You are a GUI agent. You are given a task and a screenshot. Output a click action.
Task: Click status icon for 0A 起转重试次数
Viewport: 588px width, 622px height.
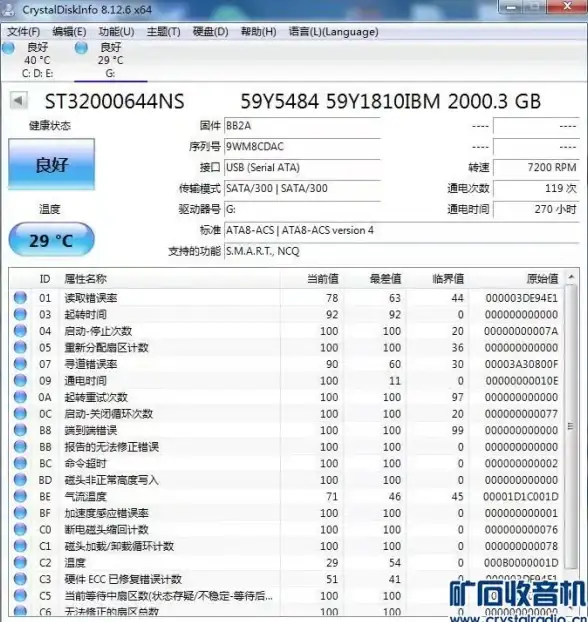[x=20, y=397]
